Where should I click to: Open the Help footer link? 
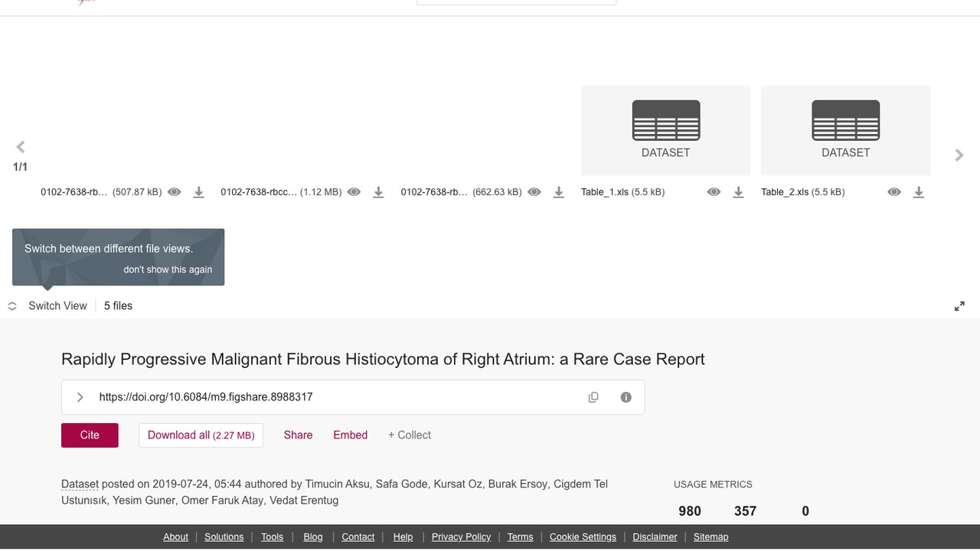click(x=403, y=537)
